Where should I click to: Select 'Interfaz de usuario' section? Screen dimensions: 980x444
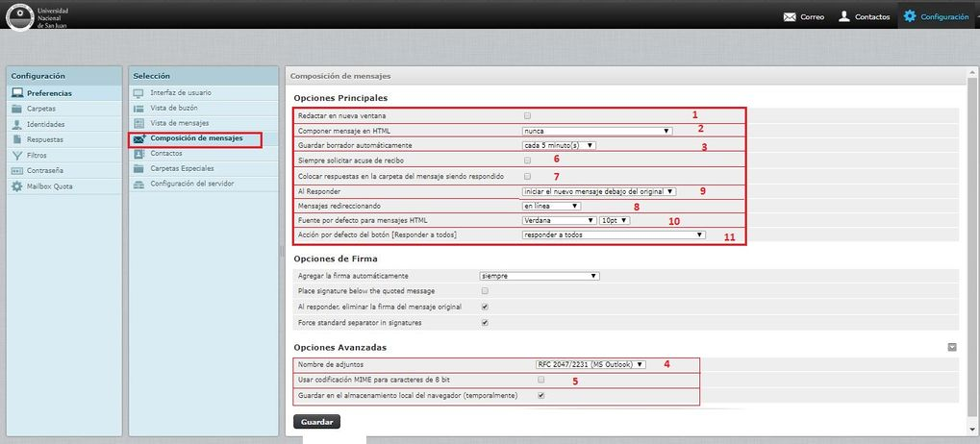[180, 93]
